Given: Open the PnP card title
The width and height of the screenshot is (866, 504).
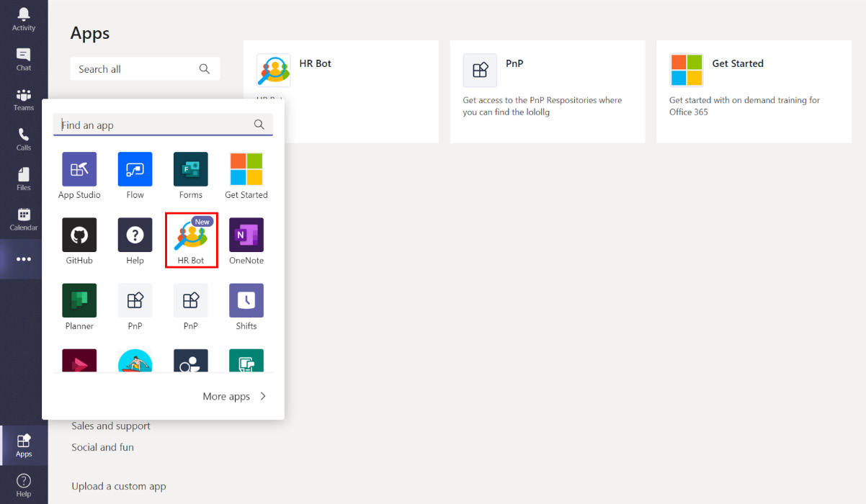Looking at the screenshot, I should (x=514, y=63).
